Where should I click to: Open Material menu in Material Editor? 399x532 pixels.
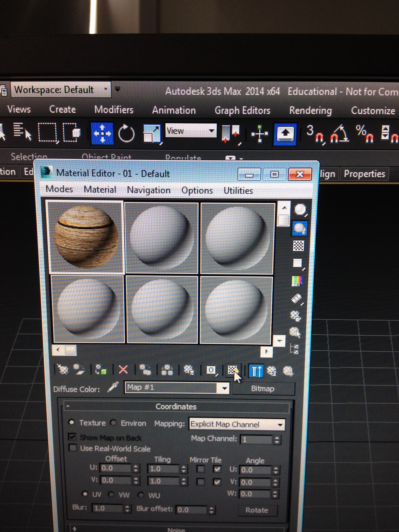coord(100,190)
